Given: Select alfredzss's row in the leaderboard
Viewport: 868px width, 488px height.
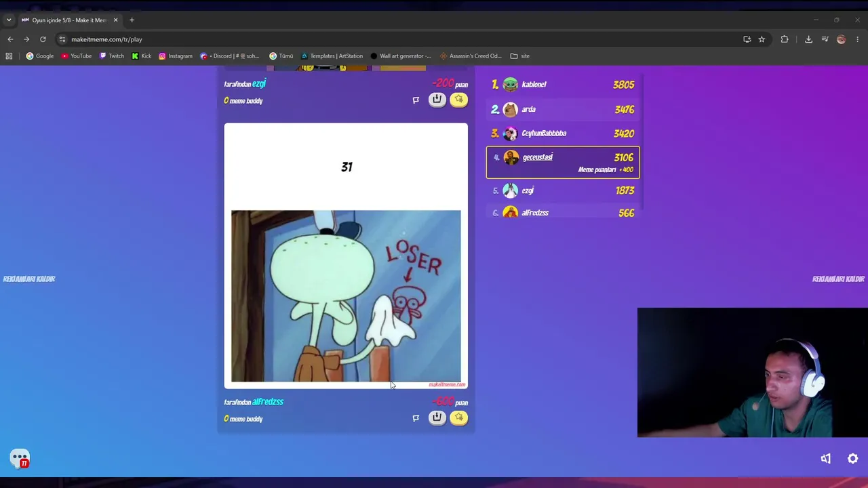Looking at the screenshot, I should click(x=563, y=212).
